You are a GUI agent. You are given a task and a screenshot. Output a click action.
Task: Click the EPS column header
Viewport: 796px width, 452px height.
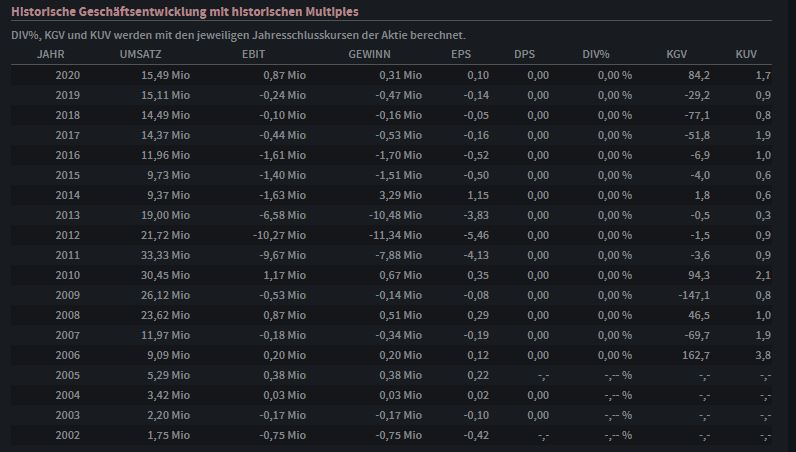[461, 54]
